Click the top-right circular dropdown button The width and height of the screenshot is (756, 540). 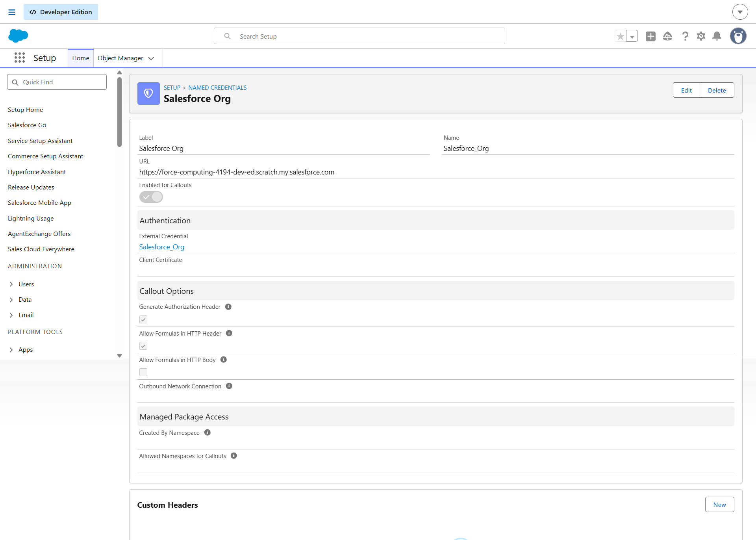[x=740, y=12]
